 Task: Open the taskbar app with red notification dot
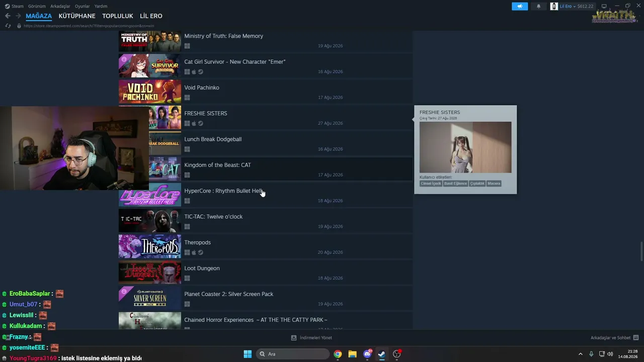click(x=397, y=354)
